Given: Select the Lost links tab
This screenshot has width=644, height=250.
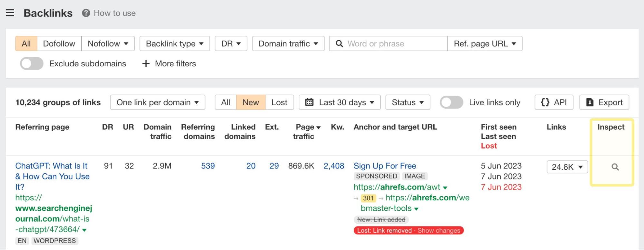Looking at the screenshot, I should (279, 102).
